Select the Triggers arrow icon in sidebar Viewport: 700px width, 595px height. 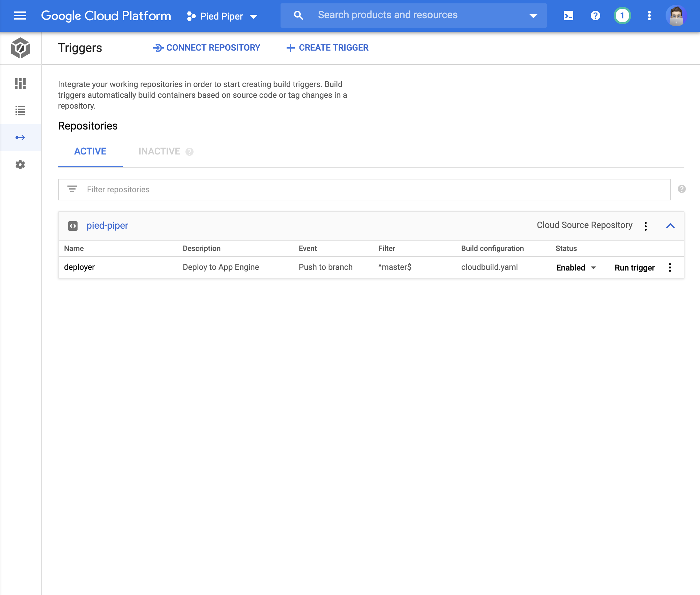point(20,138)
